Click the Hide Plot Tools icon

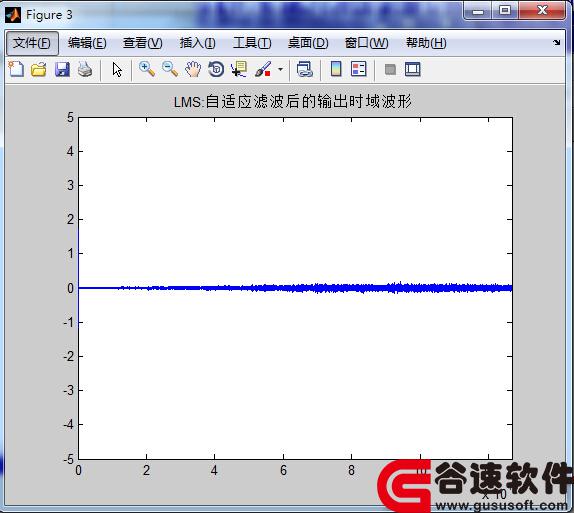(390, 69)
